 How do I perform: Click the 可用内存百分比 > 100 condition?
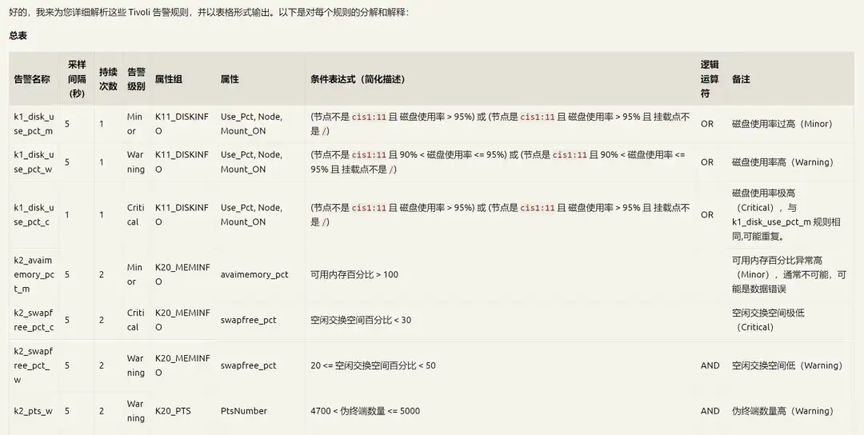pyautogui.click(x=354, y=275)
